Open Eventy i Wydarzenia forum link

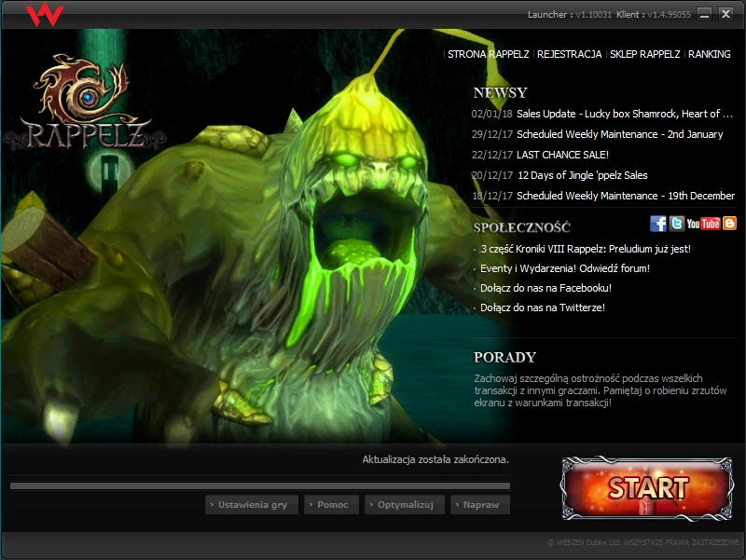coord(565,268)
